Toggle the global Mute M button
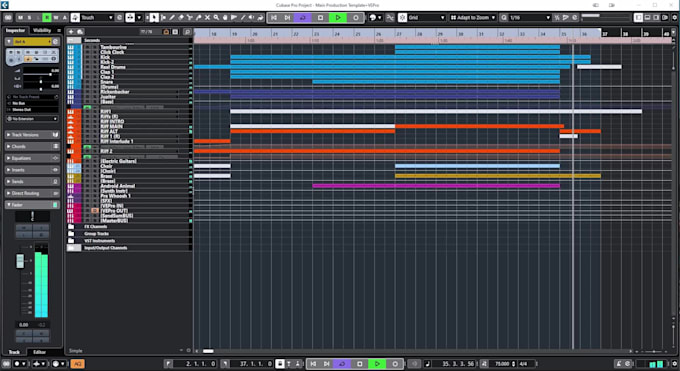The height and width of the screenshot is (371, 680). click(20, 17)
